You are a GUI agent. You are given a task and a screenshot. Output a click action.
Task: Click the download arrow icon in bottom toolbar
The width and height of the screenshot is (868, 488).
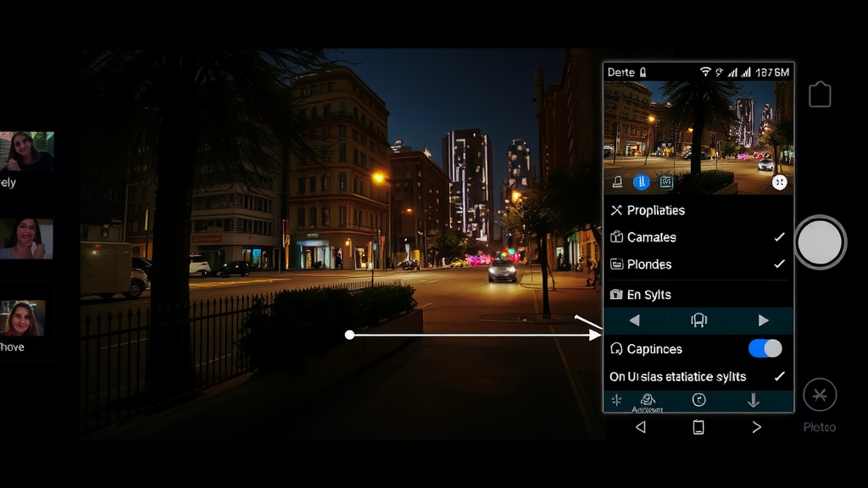coord(753,401)
